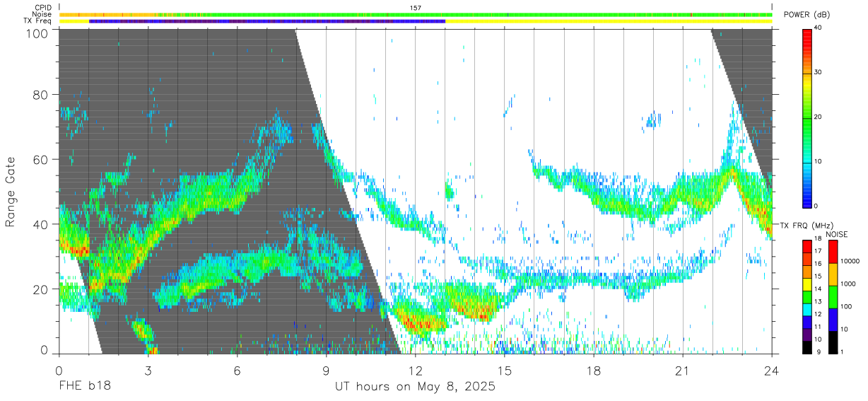Click the 'UT hours on May 8, 2025' title
The image size is (868, 401).
click(415, 387)
